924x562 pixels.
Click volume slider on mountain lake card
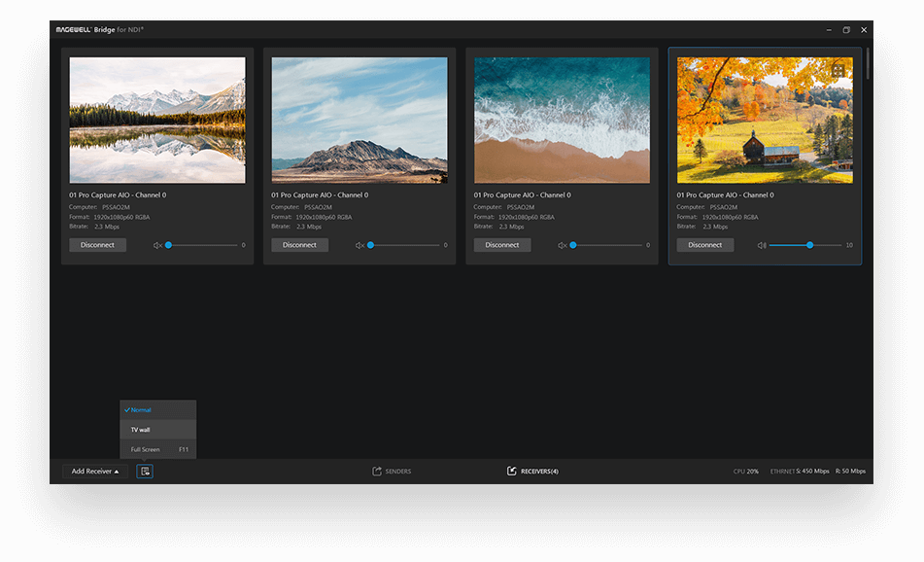201,245
